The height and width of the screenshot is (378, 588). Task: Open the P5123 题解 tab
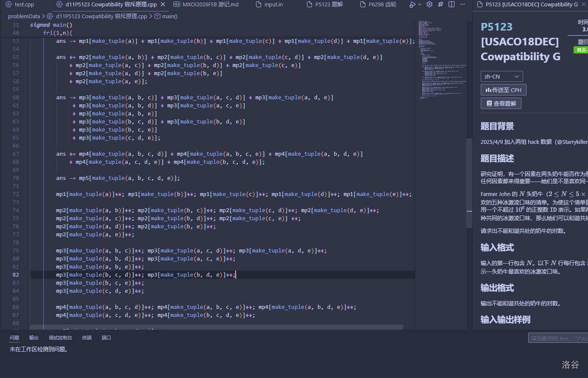329,5
